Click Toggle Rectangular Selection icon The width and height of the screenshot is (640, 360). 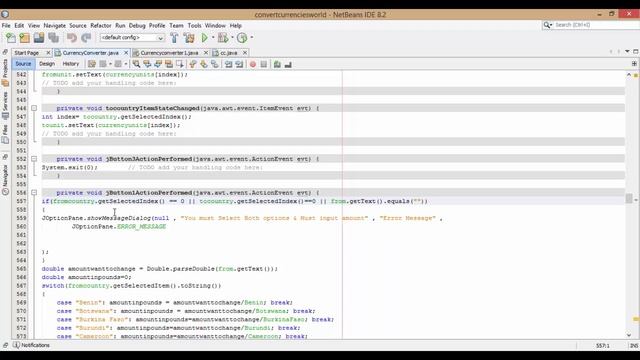pyautogui.click(x=180, y=64)
